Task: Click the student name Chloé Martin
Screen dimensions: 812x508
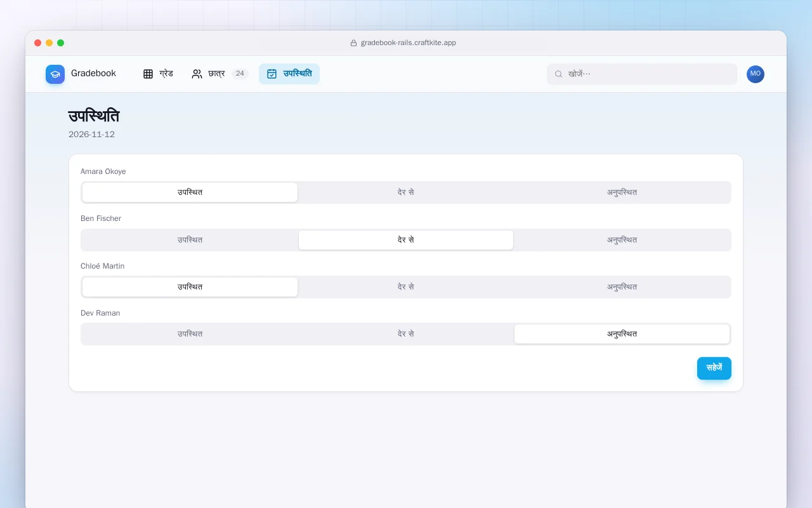Action: [103, 266]
